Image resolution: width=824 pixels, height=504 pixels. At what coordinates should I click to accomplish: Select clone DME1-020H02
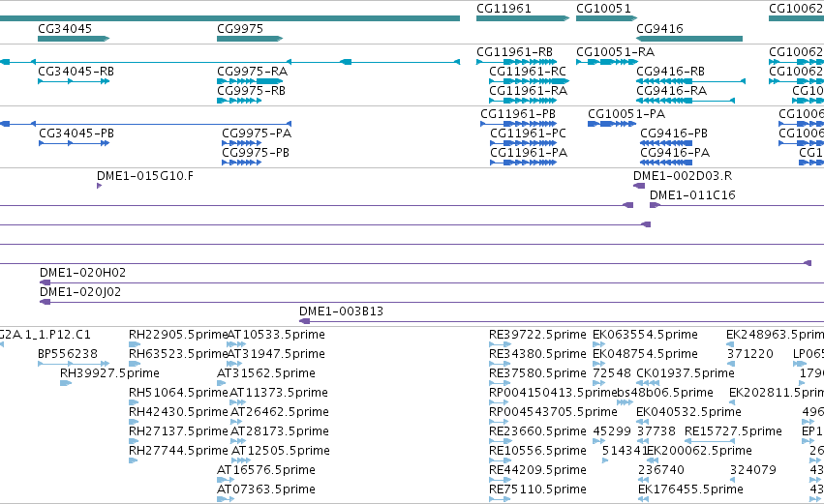pos(82,273)
